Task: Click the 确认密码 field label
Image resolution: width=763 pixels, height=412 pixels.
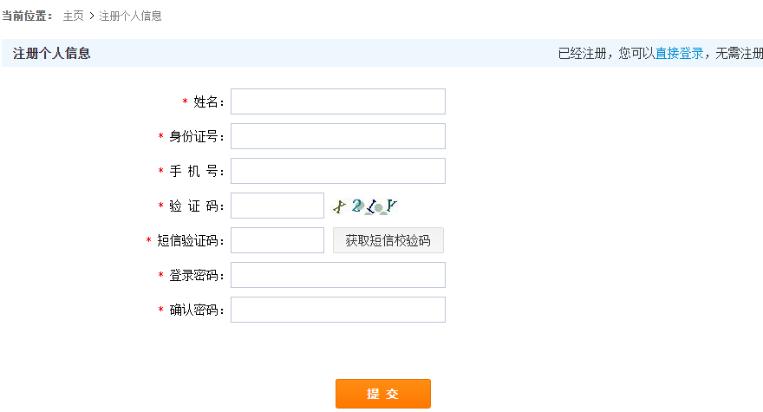Action: click(197, 310)
